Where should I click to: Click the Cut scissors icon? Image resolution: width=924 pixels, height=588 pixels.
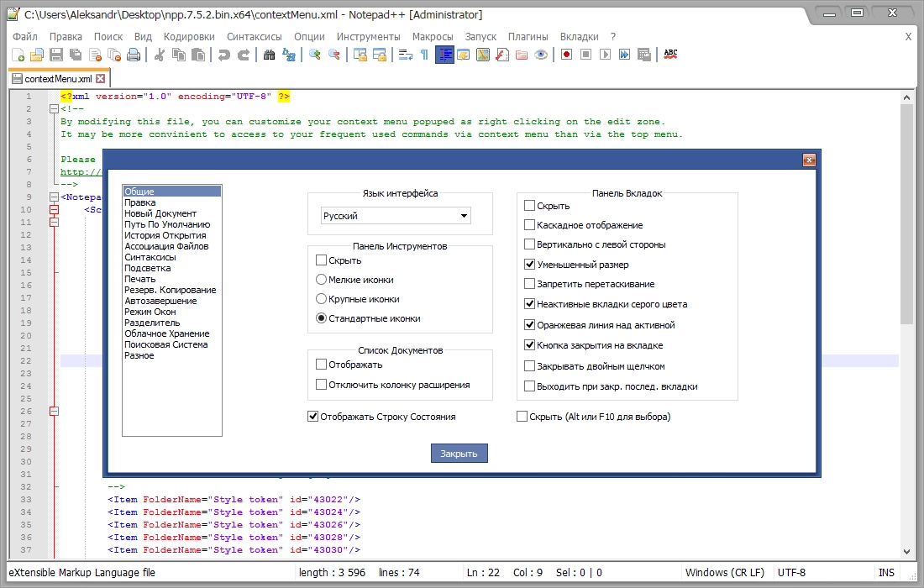159,55
